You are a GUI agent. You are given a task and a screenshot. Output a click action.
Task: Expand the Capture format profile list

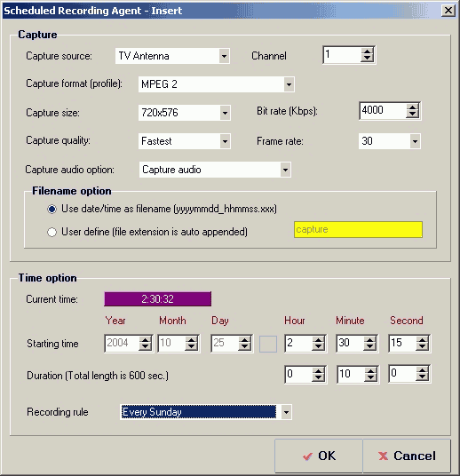click(x=289, y=84)
